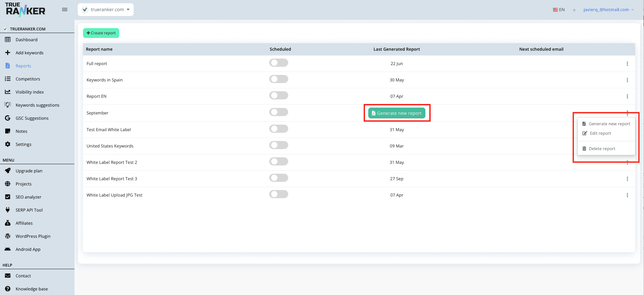This screenshot has height=295, width=644.
Task: Select Edit report in the context menu
Action: pyautogui.click(x=606, y=133)
